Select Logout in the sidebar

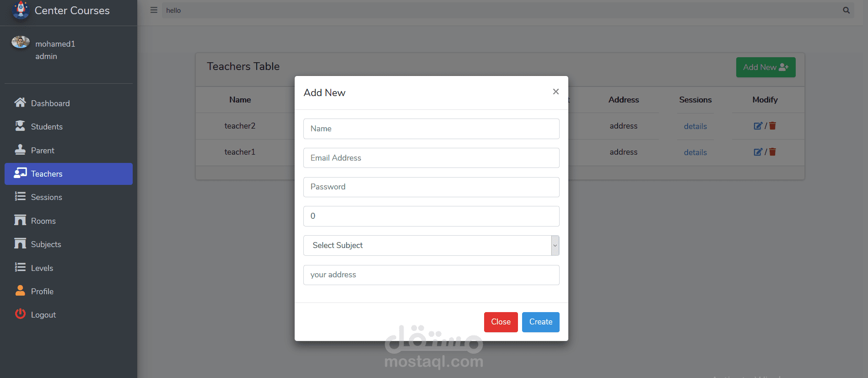coord(43,315)
